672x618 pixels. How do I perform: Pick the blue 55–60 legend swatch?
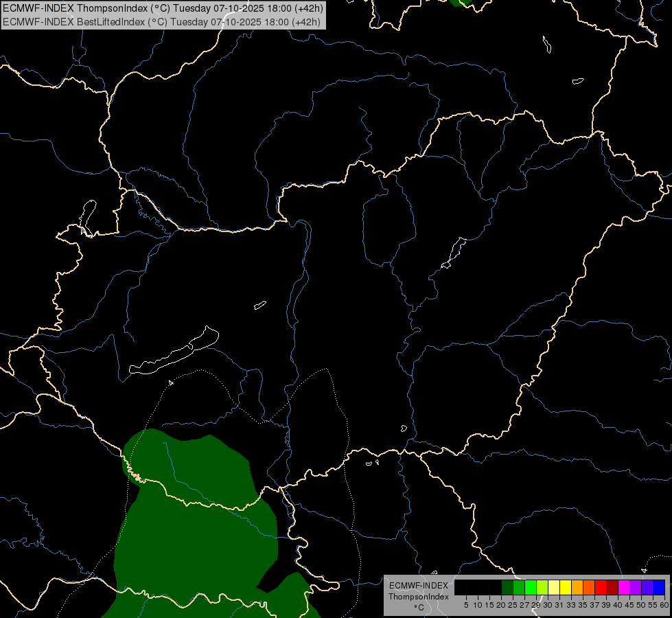coord(659,587)
